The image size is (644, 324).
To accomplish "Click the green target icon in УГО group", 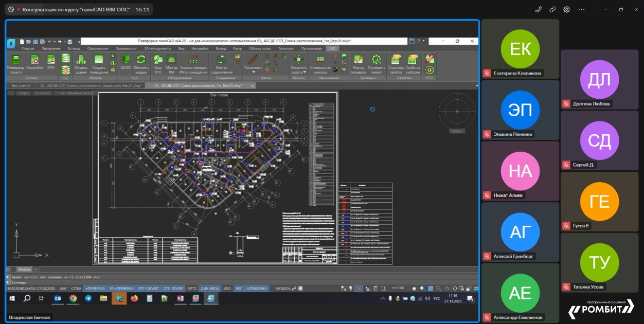I will coord(430,69).
